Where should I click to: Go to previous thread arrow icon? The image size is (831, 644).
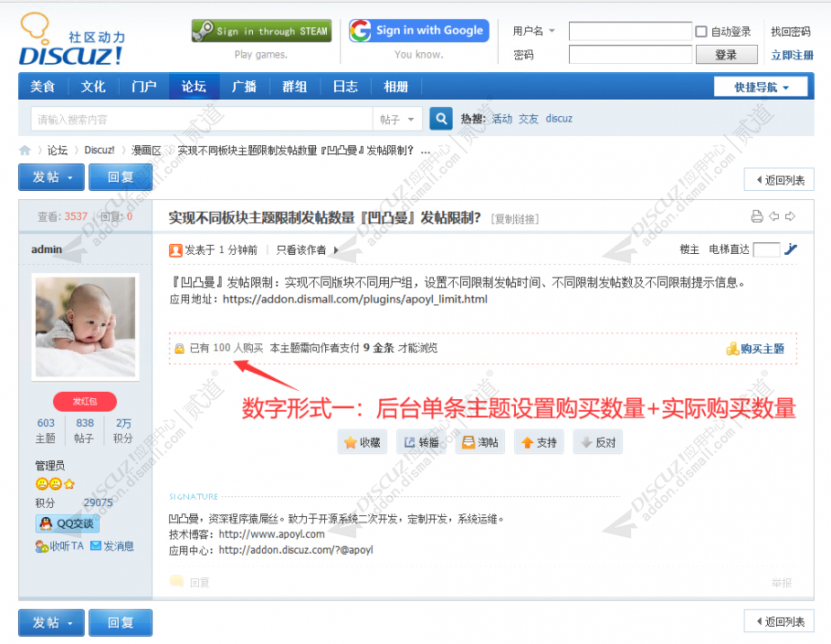pyautogui.click(x=773, y=216)
